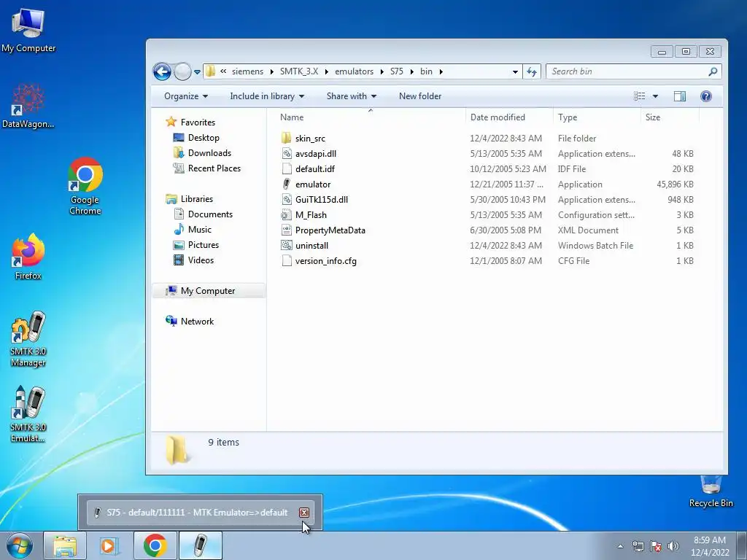Select the file version_info.cfg

pyautogui.click(x=326, y=261)
